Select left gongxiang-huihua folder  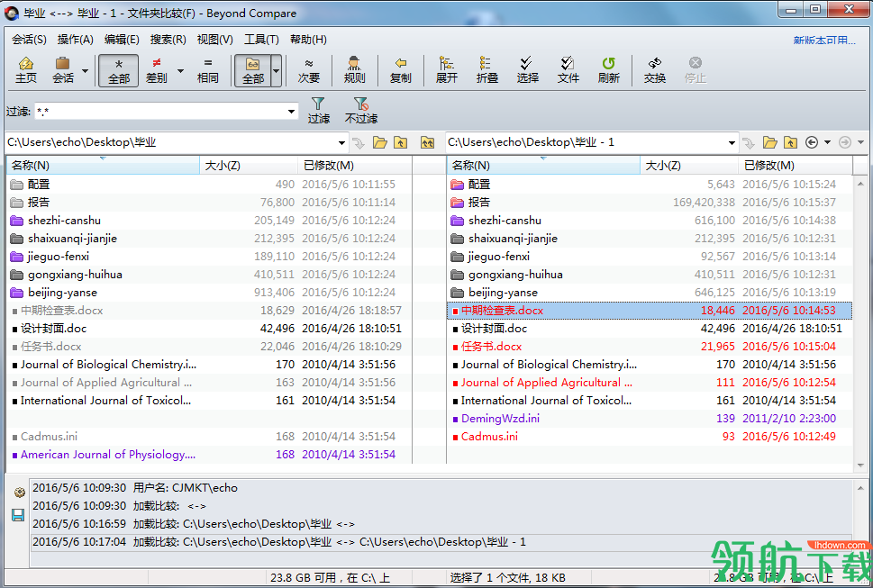tap(209, 275)
